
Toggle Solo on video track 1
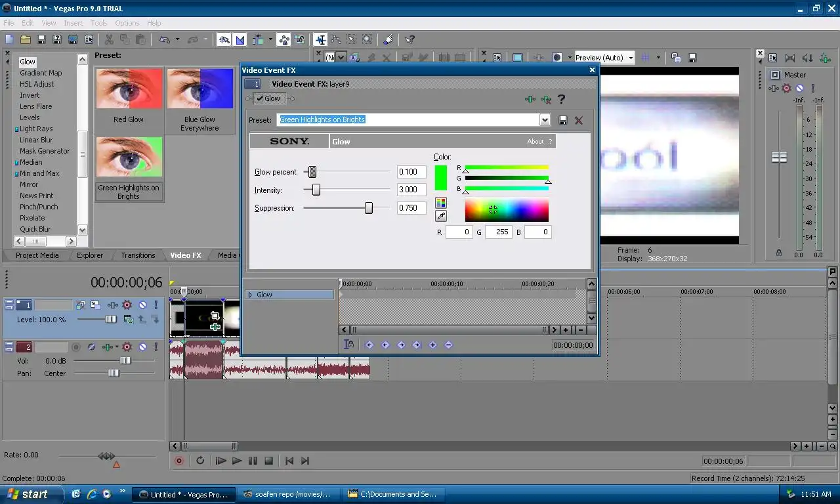tap(156, 305)
